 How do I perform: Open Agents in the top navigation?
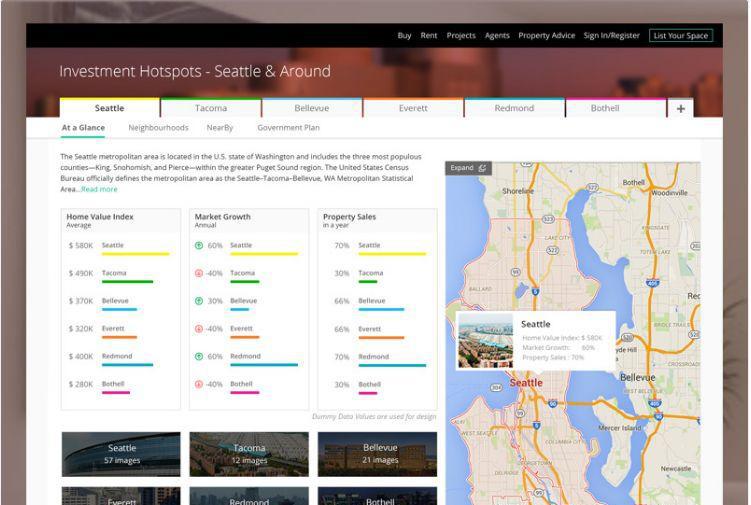point(497,35)
